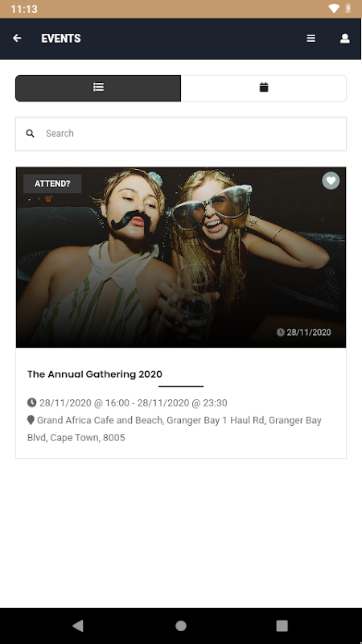Open the hamburger menu icon

(311, 38)
